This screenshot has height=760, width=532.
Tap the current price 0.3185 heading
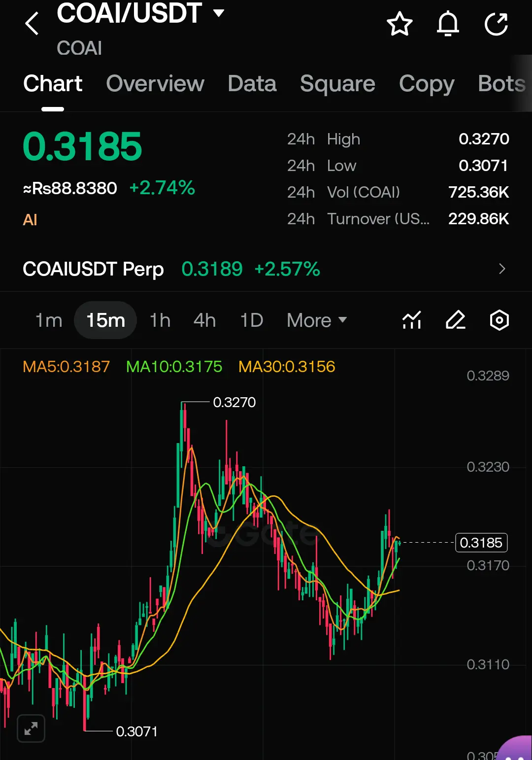pyautogui.click(x=82, y=146)
